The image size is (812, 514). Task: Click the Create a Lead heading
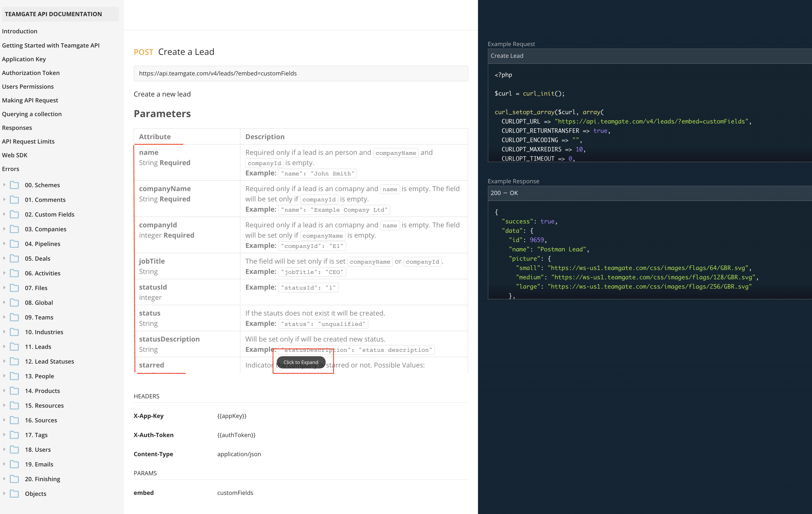[x=186, y=52]
